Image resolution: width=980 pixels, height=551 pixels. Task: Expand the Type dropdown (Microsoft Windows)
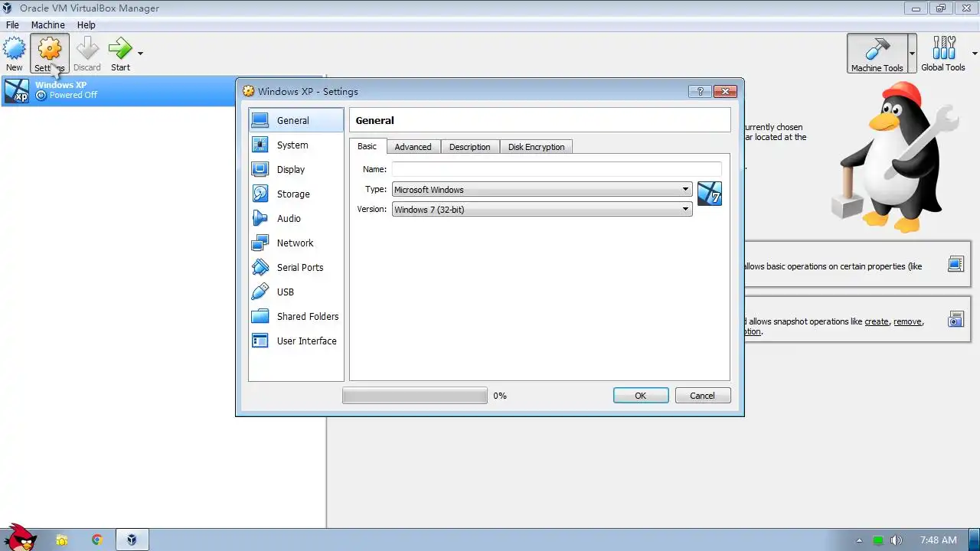(x=542, y=189)
